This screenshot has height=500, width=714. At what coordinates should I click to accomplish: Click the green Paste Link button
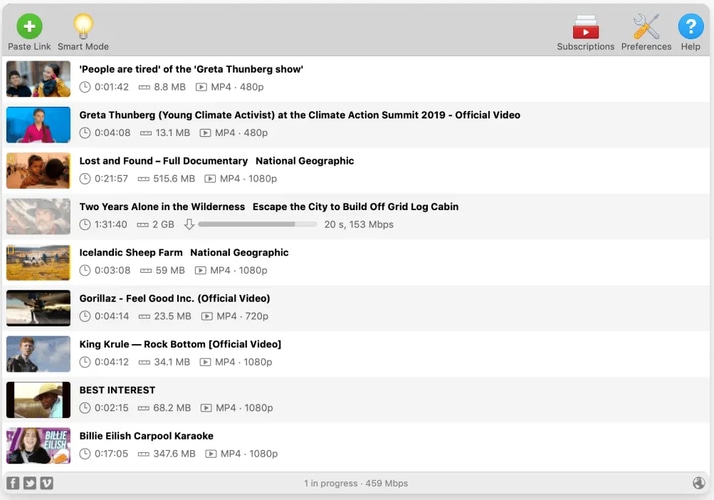(x=29, y=27)
